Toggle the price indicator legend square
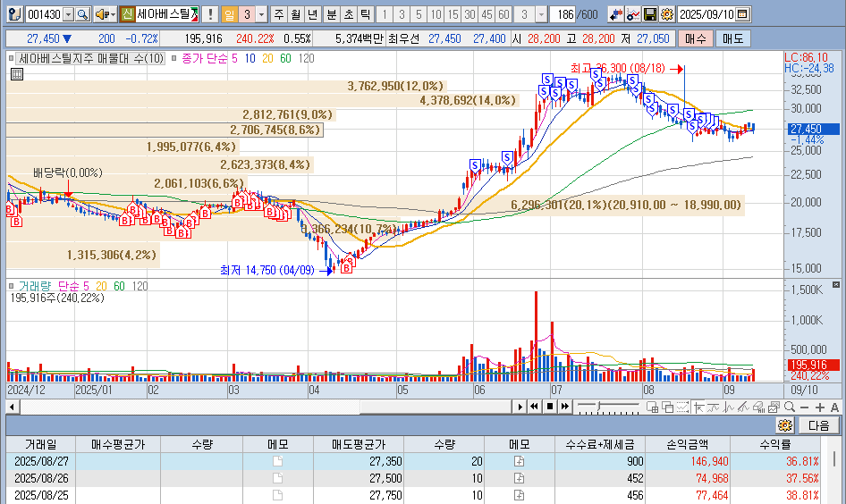The image size is (846, 504). (x=12, y=58)
